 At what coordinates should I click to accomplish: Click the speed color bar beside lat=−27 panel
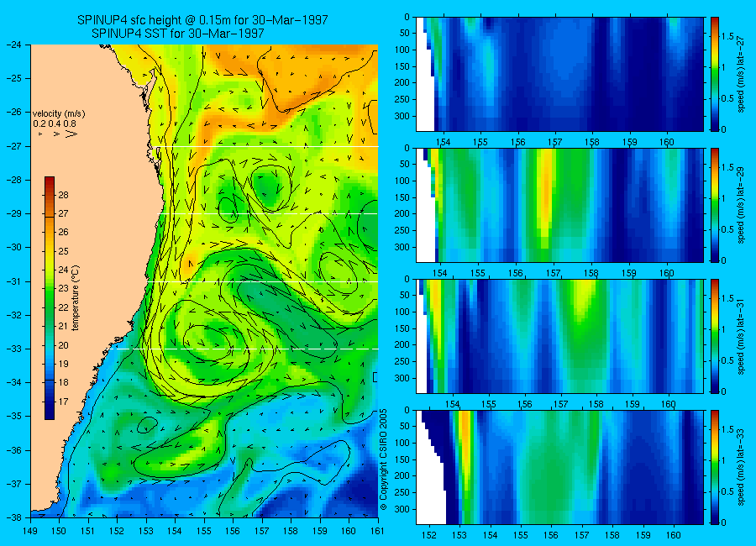pyautogui.click(x=715, y=74)
